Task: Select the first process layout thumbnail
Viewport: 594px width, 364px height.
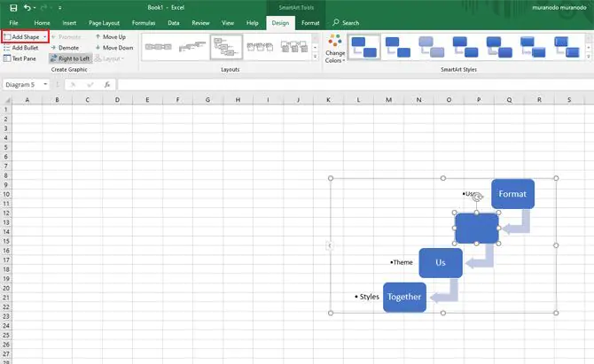Action: pos(159,47)
